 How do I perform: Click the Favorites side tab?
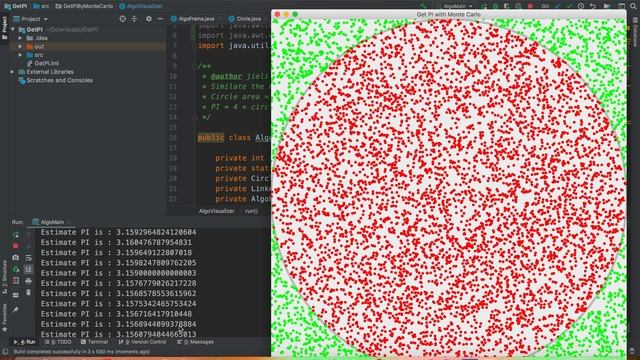click(4, 318)
